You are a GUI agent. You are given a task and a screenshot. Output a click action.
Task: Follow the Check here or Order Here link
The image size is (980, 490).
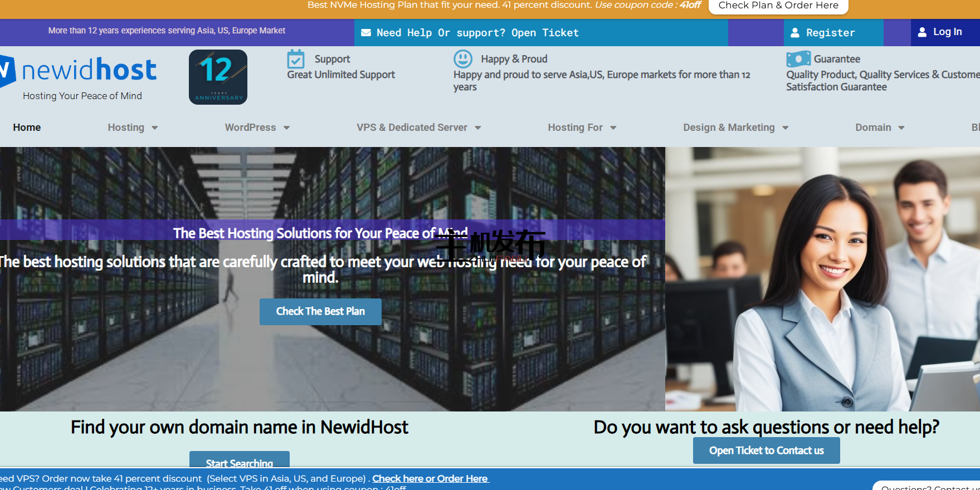[x=430, y=478]
